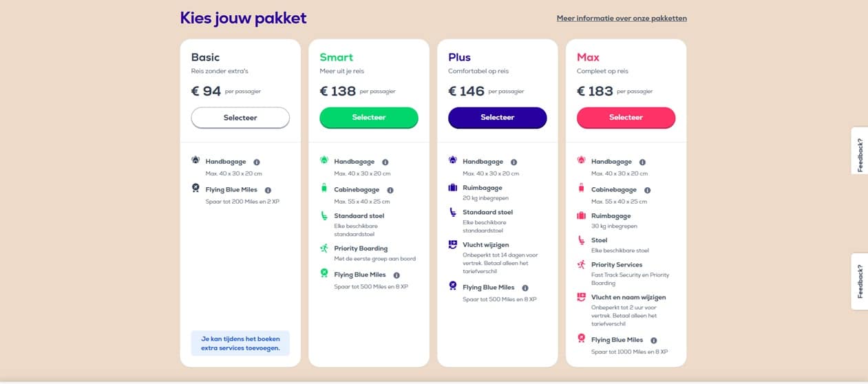Open Meer informatie over onze pakketten link

pos(622,19)
